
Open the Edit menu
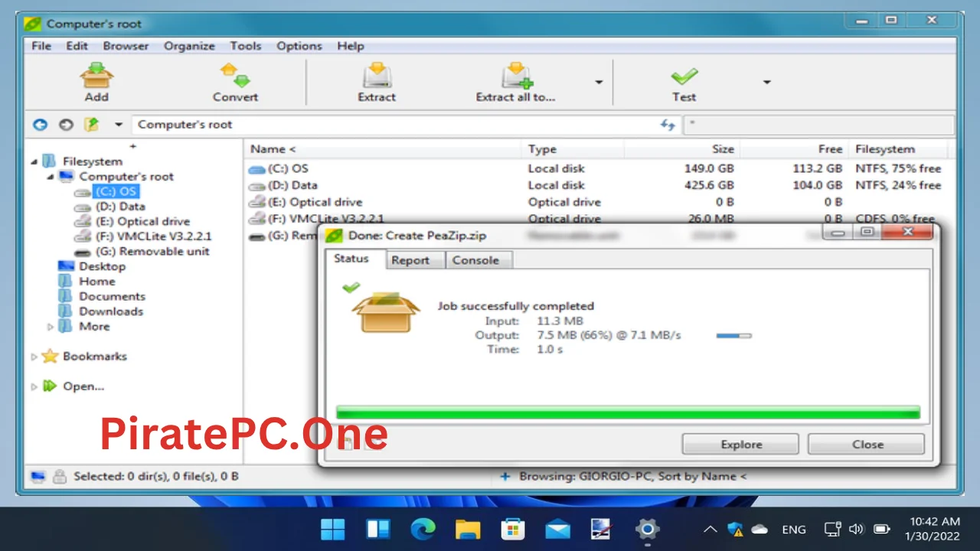pyautogui.click(x=77, y=46)
